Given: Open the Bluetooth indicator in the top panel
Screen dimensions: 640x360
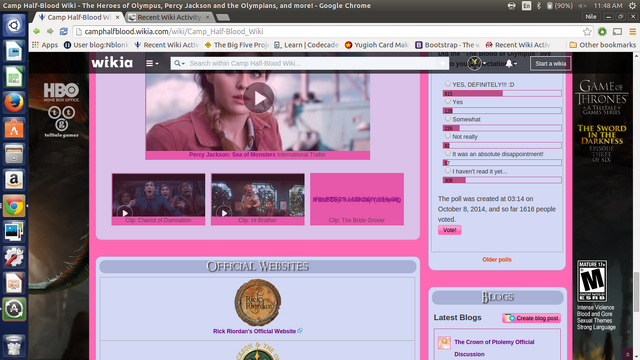Looking at the screenshot, I should (538, 5).
